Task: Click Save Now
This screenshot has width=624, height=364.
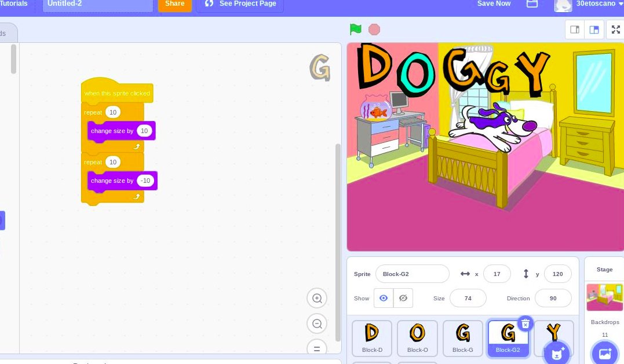Action: 494,3
